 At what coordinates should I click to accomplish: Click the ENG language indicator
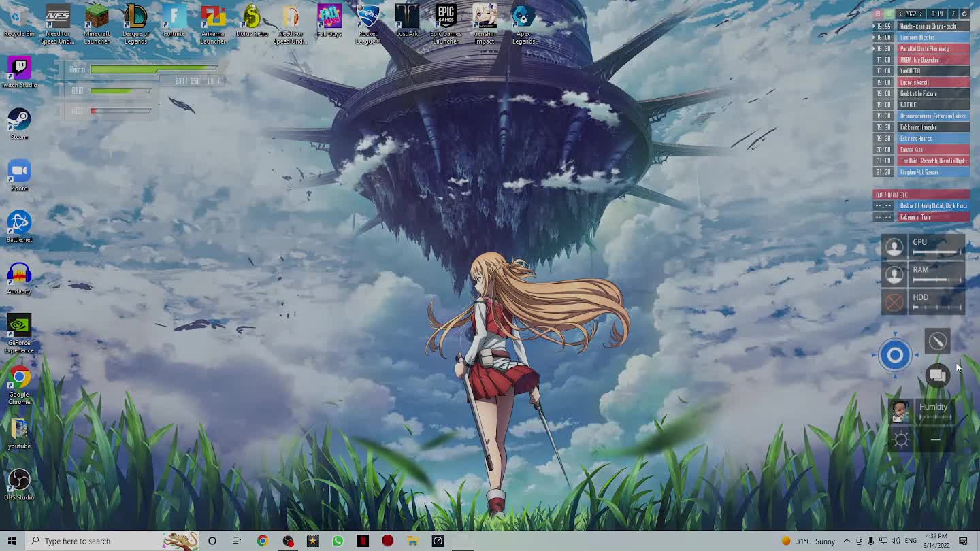911,541
